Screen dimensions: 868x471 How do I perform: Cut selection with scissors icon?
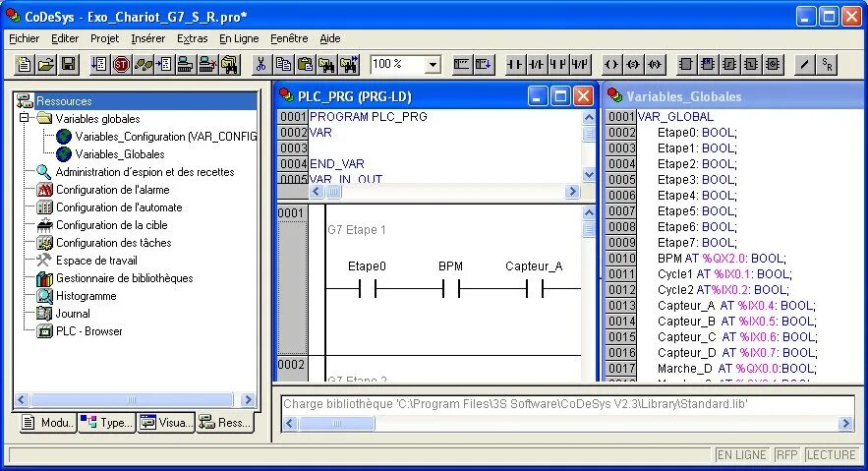(260, 65)
